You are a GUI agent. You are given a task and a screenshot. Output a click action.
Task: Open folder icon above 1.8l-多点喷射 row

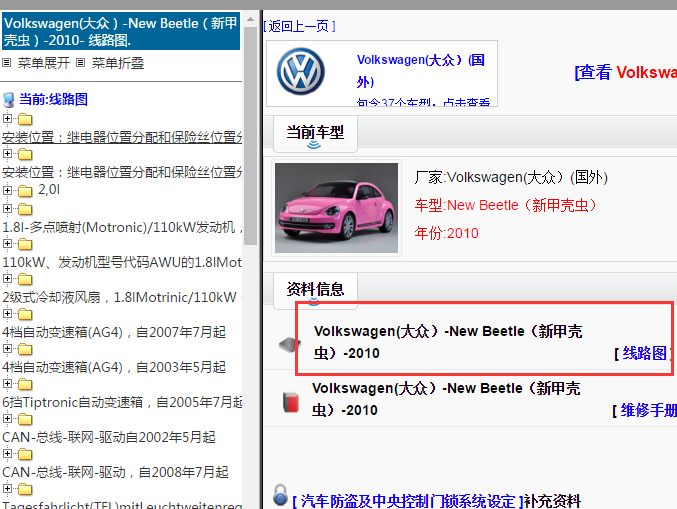[x=25, y=209]
